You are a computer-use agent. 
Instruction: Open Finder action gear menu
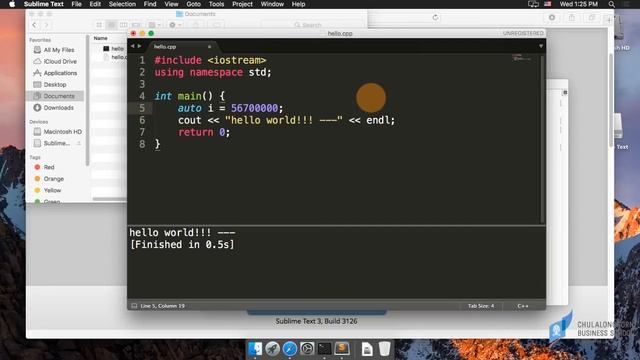click(x=175, y=25)
